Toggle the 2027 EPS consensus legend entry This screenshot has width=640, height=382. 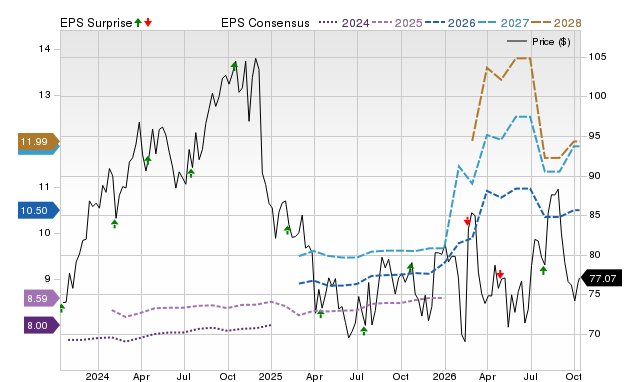pos(503,23)
